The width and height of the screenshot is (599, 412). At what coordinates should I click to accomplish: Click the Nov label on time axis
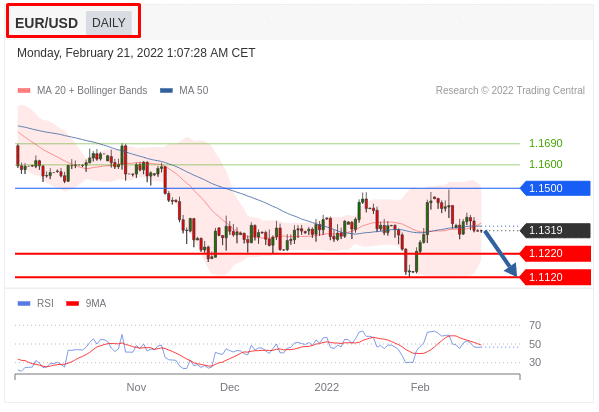(x=136, y=388)
